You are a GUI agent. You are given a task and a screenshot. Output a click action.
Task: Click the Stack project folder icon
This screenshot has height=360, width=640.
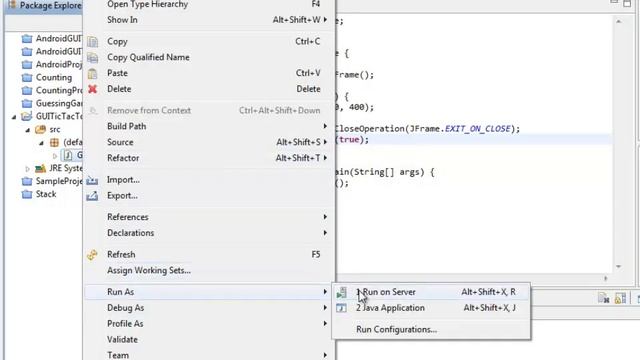(x=27, y=194)
